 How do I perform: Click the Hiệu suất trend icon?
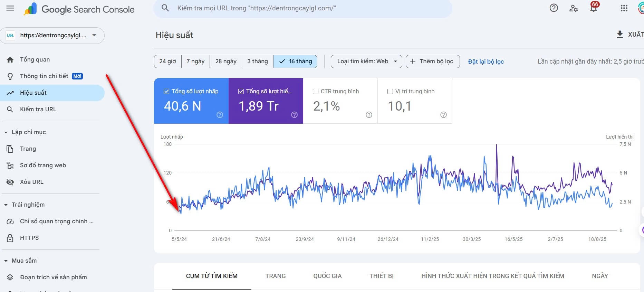[10, 93]
